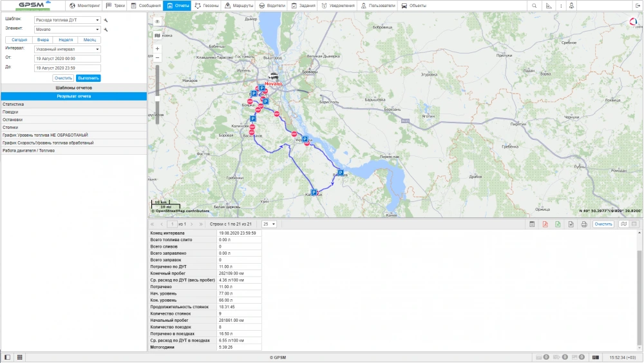The image size is (644, 363).
Task: Open the grid apps icon in status bar
Action: click(x=19, y=357)
